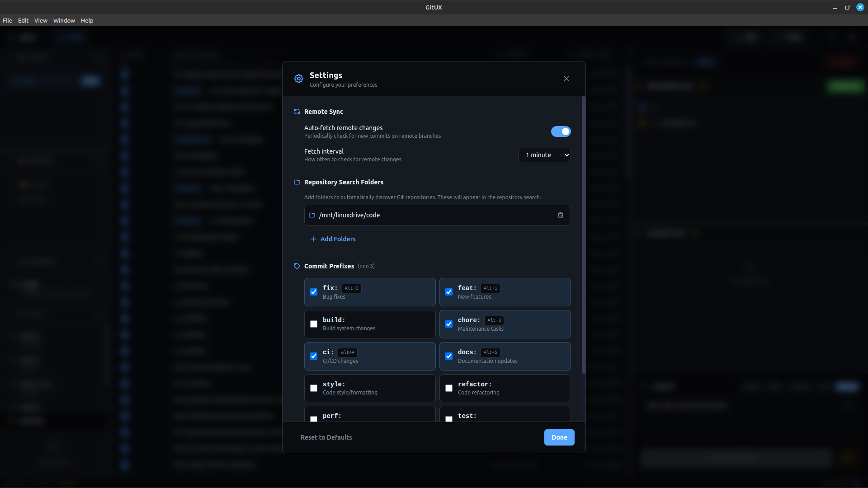The image size is (868, 488).
Task: Click the tag icon beside Commit Prefixes
Action: point(297,266)
